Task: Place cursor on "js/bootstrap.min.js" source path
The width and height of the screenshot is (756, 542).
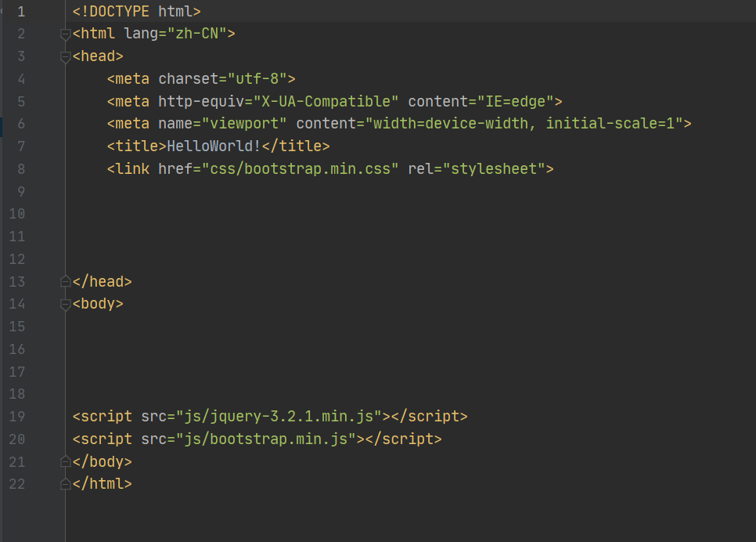Action: (x=265, y=439)
